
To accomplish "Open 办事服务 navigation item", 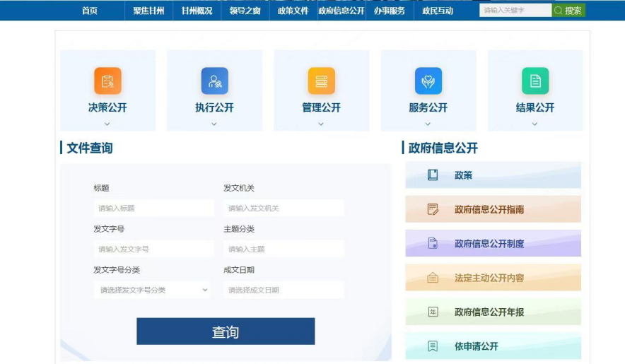I will 390,11.
